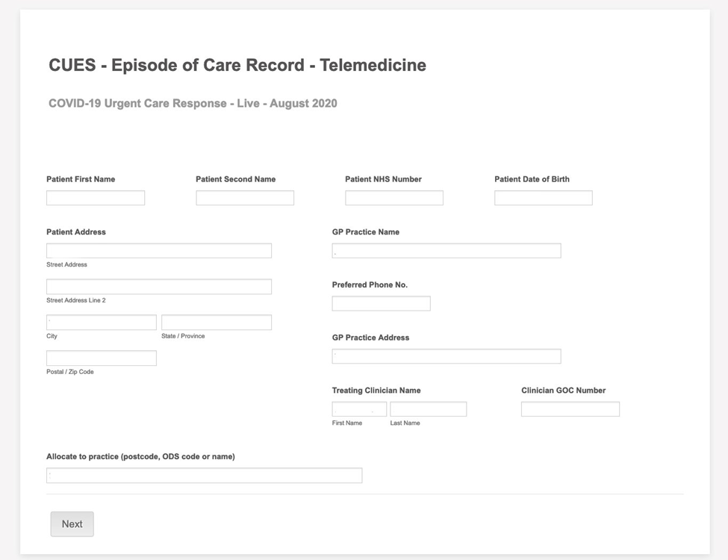Select the Postal / Zip Code input
Image resolution: width=728 pixels, height=560 pixels.
(102, 358)
